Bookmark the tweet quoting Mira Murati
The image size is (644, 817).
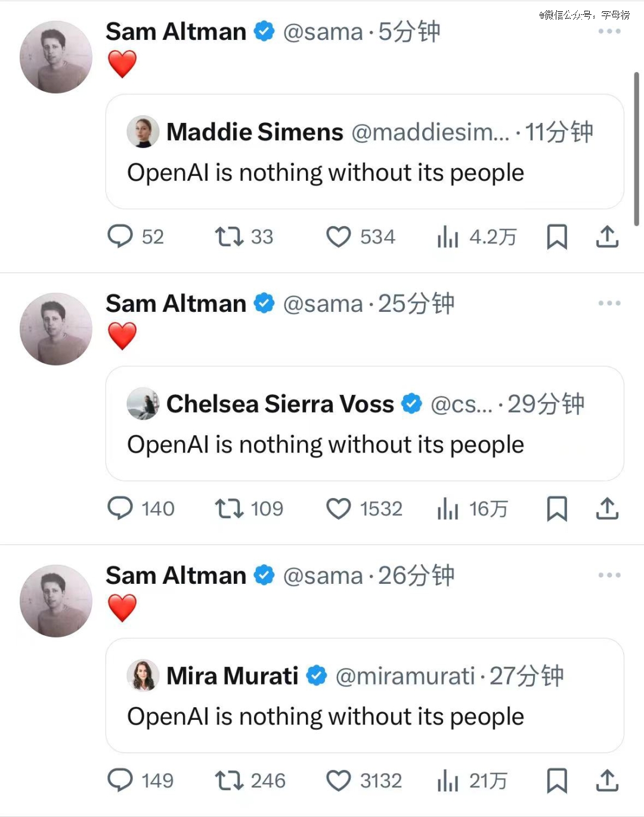click(x=557, y=780)
